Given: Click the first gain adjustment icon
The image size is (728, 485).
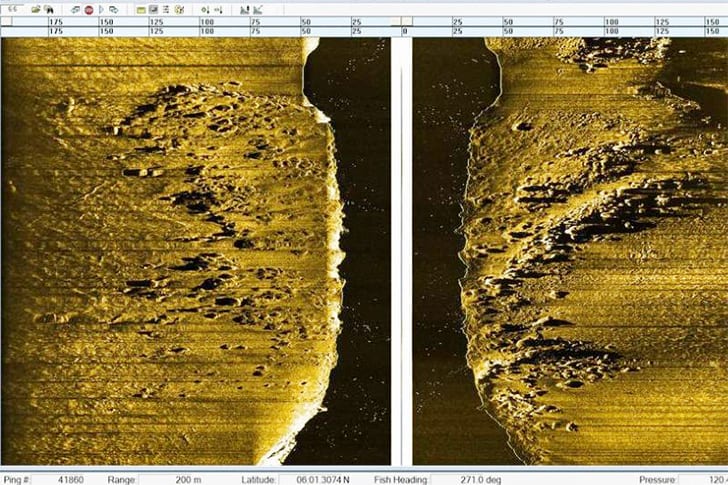Looking at the screenshot, I should click(205, 9).
